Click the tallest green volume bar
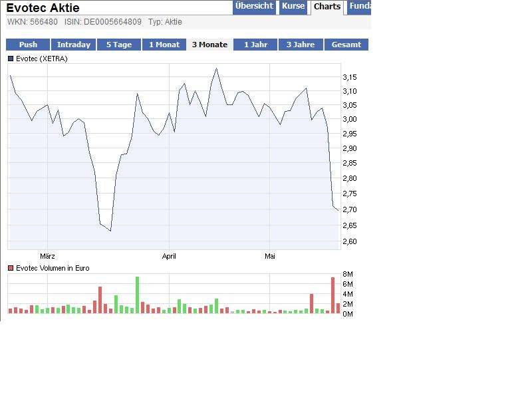 click(138, 295)
